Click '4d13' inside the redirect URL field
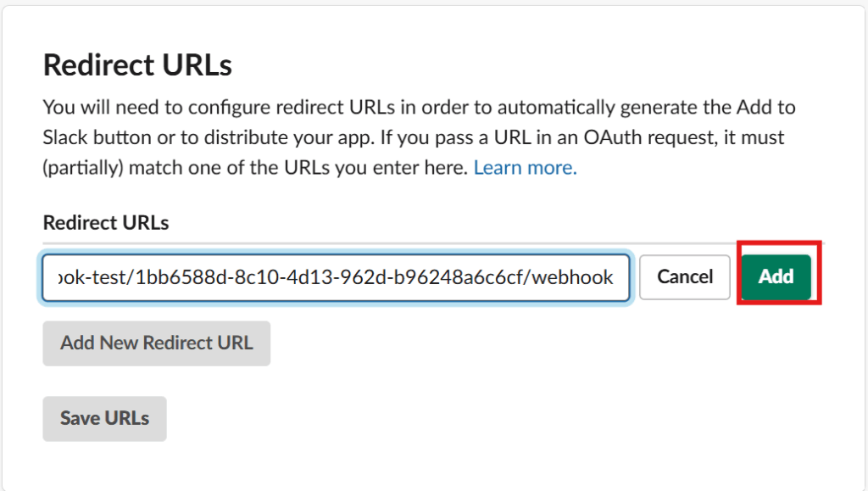868x491 pixels. 309,277
